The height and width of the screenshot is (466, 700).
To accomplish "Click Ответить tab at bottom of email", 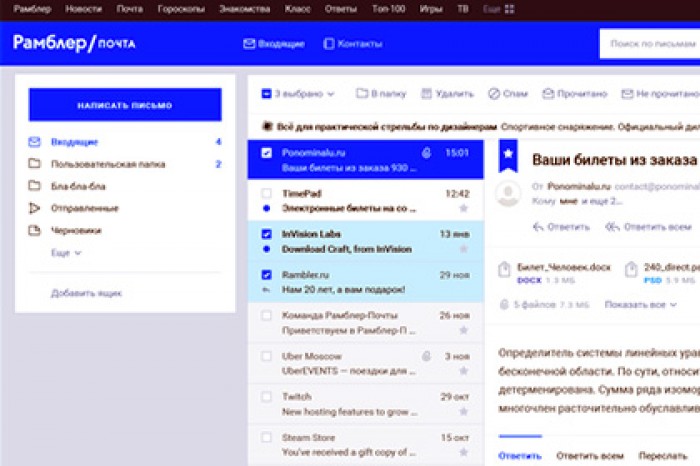I will coord(520,456).
